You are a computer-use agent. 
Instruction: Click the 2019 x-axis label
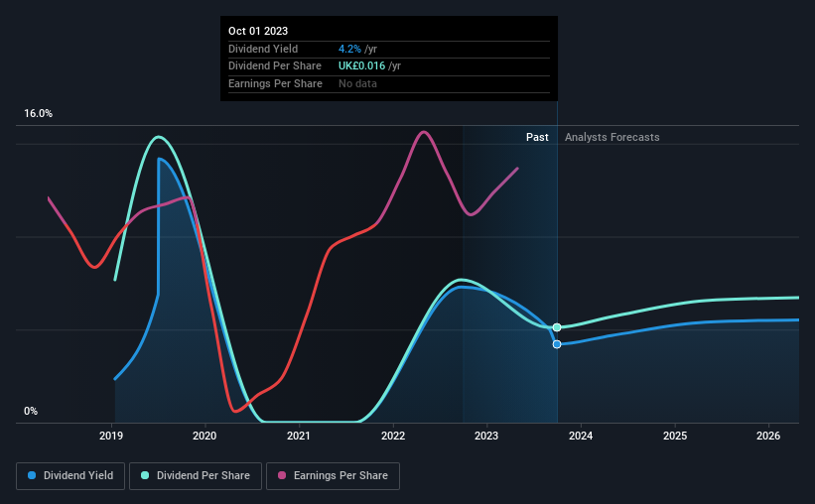(x=111, y=436)
